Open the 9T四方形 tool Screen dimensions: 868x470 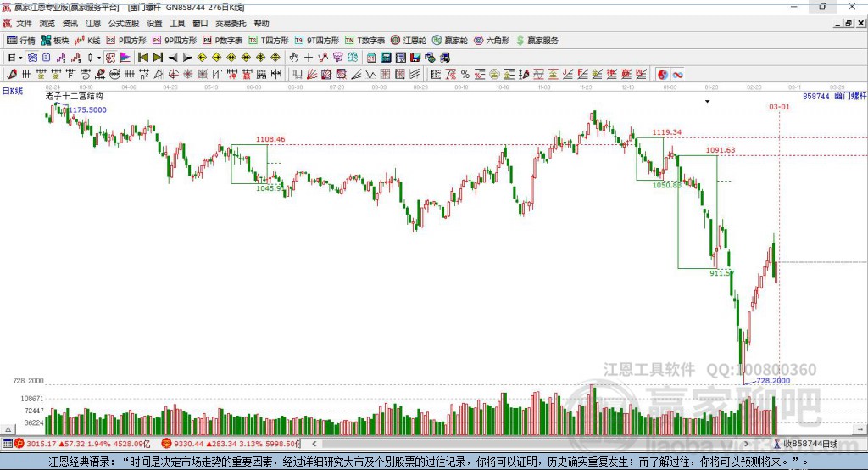click(317, 41)
